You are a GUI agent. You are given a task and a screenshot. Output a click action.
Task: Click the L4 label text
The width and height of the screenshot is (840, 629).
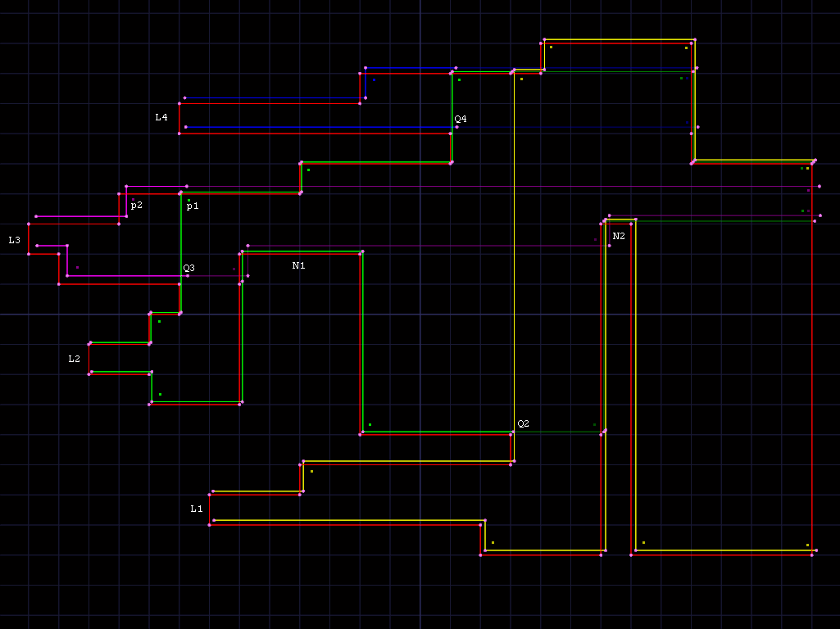(x=161, y=117)
